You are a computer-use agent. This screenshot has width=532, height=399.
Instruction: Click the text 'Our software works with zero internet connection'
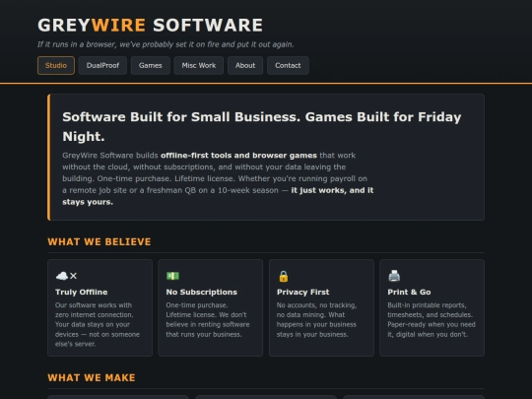pos(94,310)
